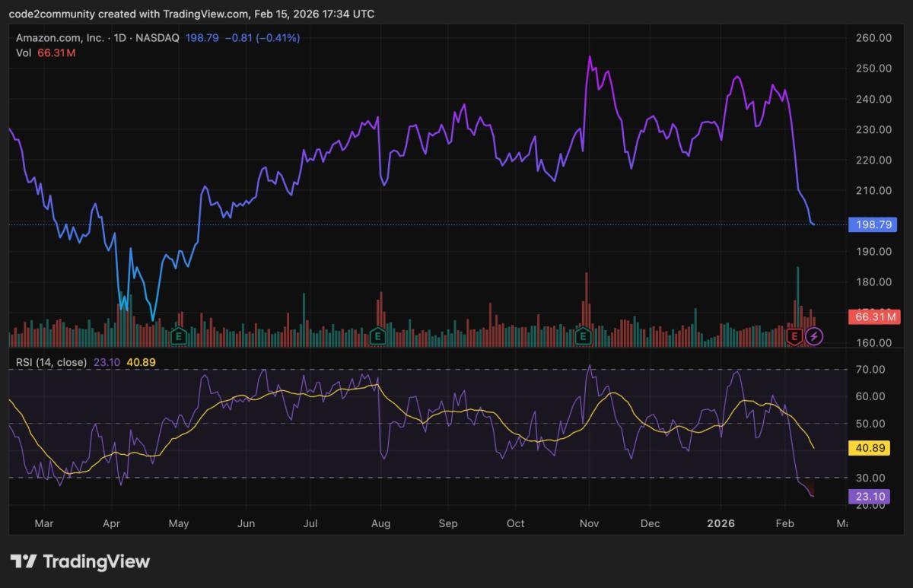Viewport: 913px width, 588px height.
Task: Click the 2026 label on time axis
Action: tap(719, 523)
